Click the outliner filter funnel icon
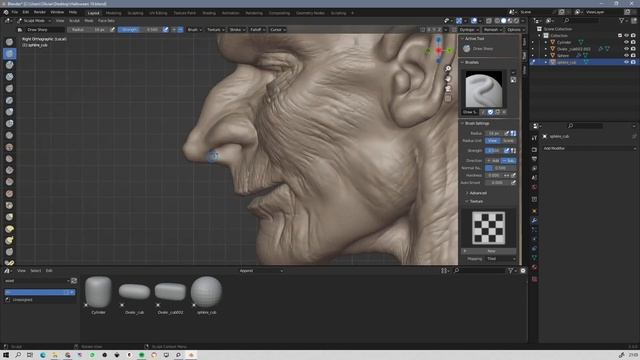 (621, 20)
